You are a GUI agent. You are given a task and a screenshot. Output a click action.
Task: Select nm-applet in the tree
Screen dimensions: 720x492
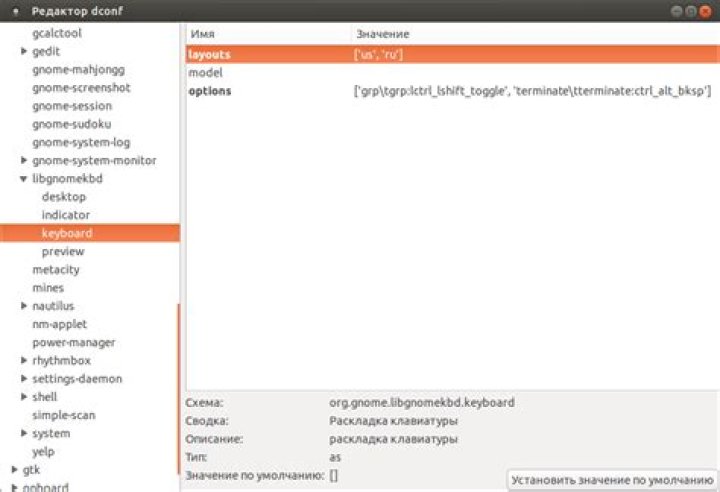tap(59, 324)
